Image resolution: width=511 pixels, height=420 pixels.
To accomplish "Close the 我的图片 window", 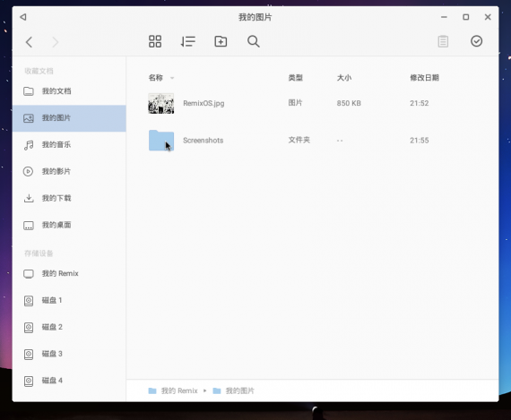I will click(x=488, y=17).
